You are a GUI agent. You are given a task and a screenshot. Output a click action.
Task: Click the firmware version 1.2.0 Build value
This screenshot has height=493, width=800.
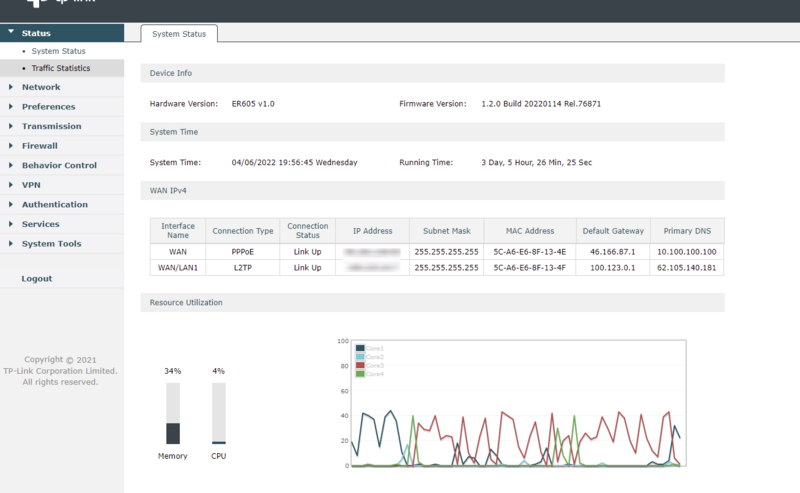click(x=541, y=104)
